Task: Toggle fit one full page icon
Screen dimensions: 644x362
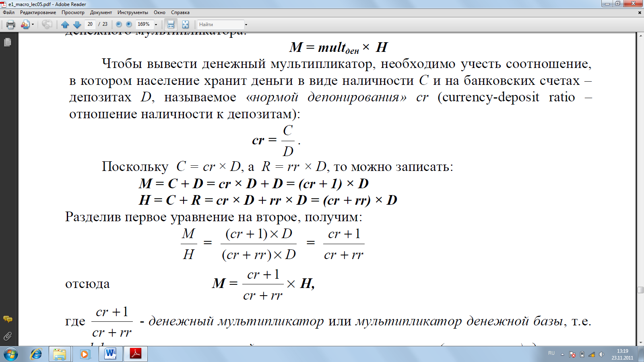Action: (185, 25)
